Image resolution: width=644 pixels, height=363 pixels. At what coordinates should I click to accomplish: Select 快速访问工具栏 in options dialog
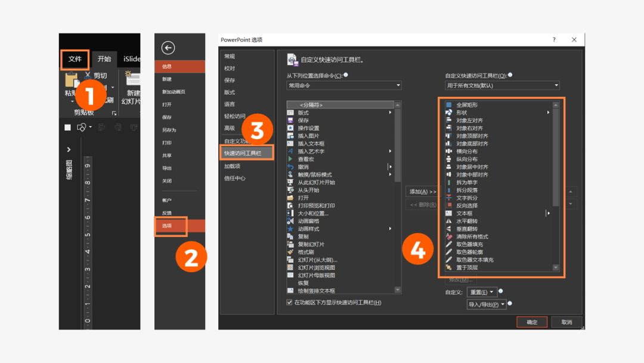pos(246,153)
